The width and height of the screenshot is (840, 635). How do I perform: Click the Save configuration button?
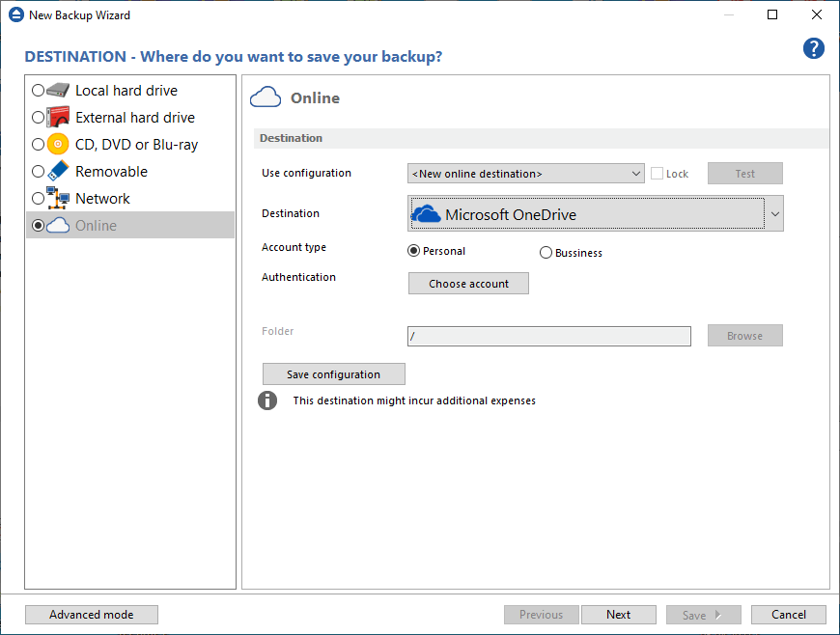(333, 374)
